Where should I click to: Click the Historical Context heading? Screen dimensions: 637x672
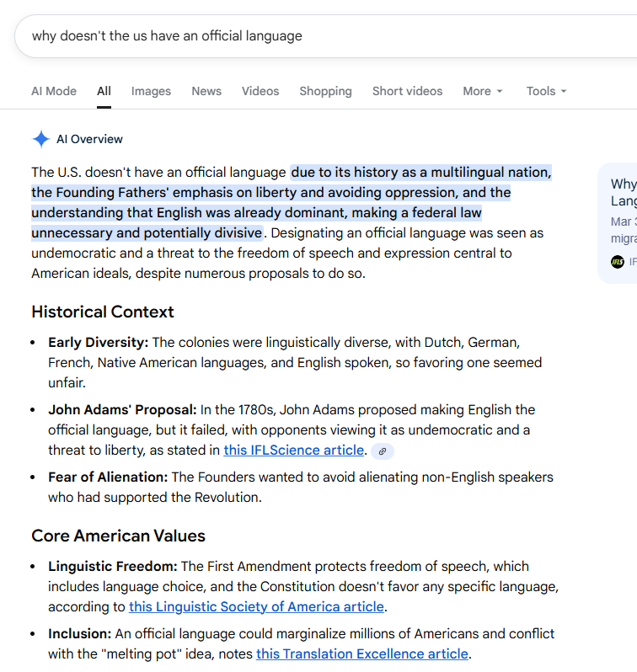[103, 312]
